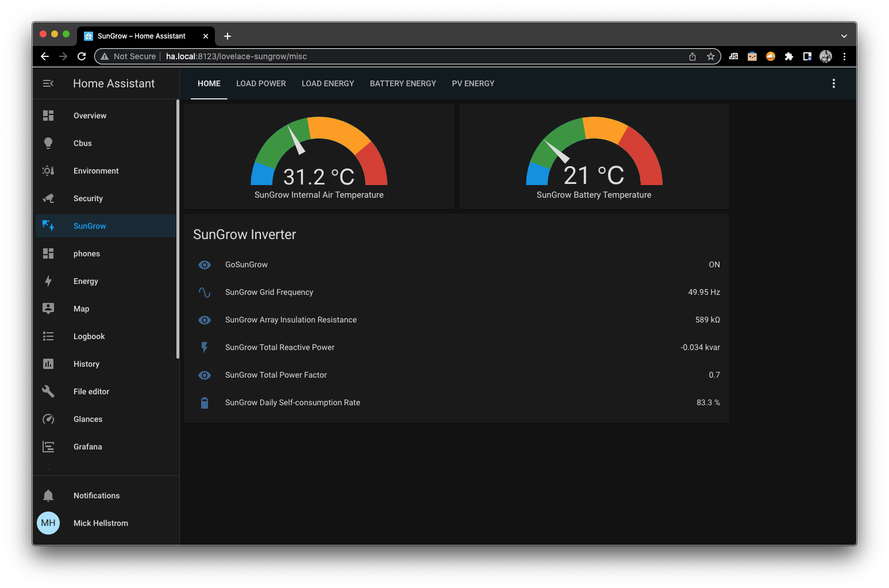Click the Notifications bell icon
This screenshot has height=588, width=889.
48,495
